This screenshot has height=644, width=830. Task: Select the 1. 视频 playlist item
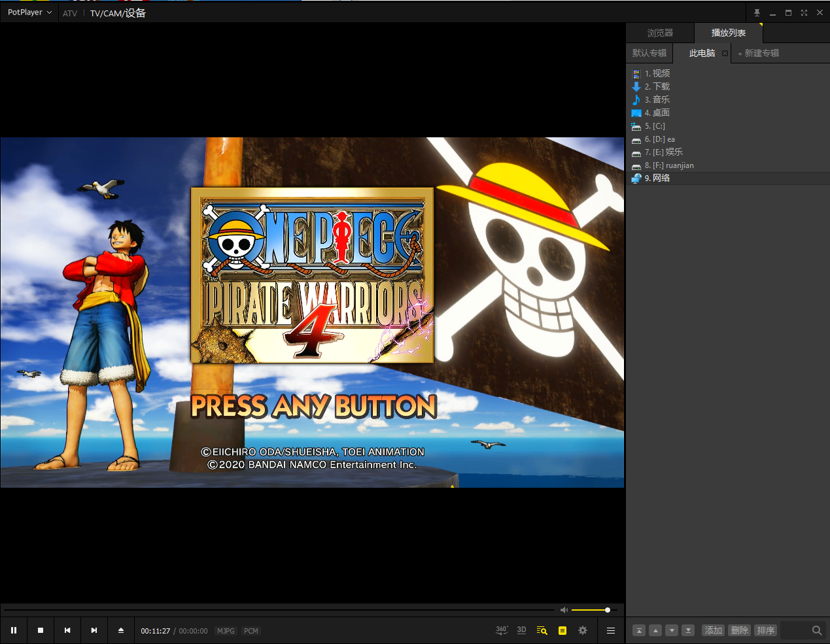[727, 73]
